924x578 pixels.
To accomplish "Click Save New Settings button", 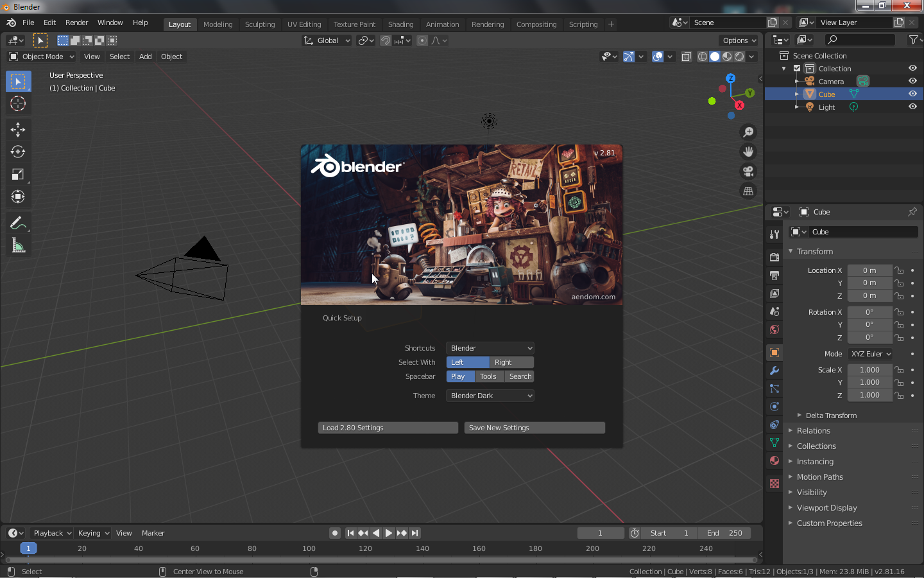I will [x=535, y=428].
